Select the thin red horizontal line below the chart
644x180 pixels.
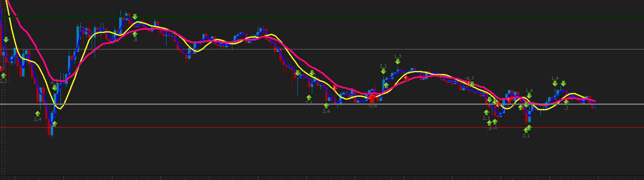point(322,127)
